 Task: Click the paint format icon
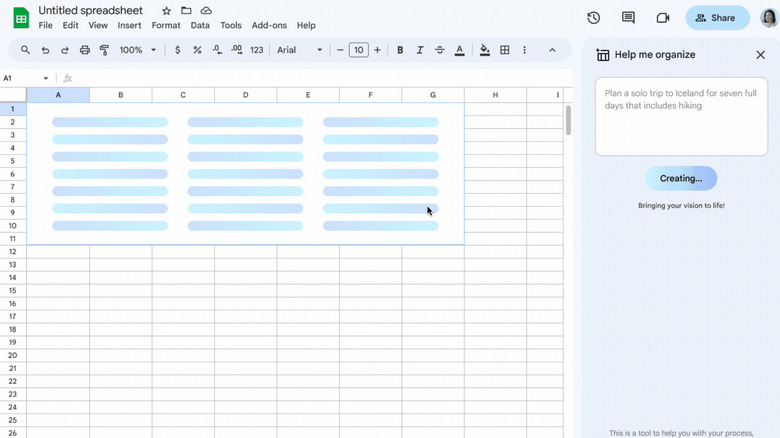pos(104,50)
